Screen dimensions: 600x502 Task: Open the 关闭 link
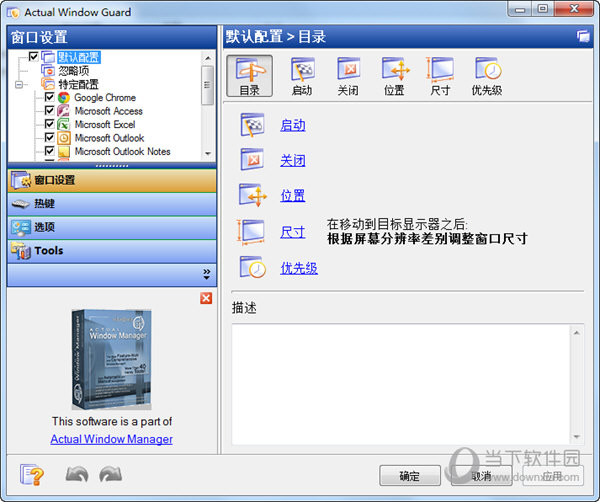[293, 160]
